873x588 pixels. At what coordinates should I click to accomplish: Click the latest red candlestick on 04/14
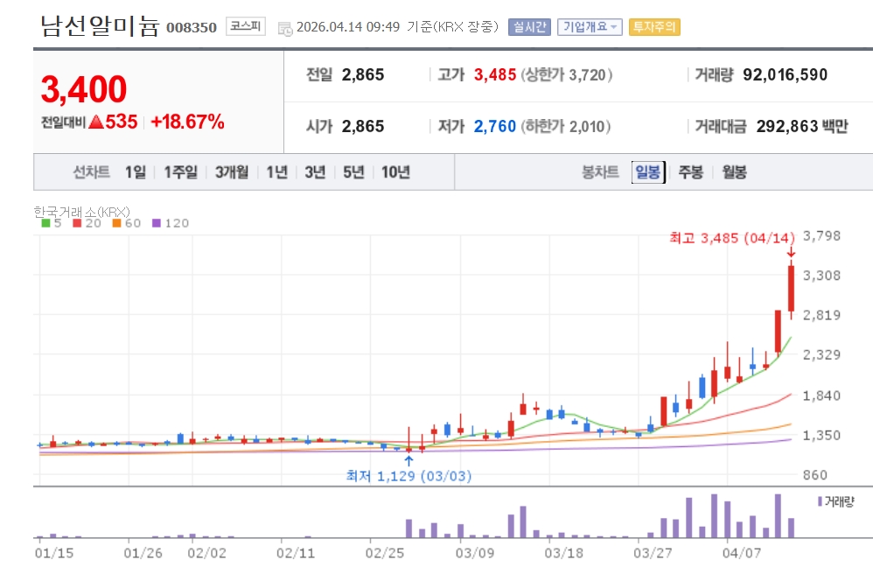(791, 289)
